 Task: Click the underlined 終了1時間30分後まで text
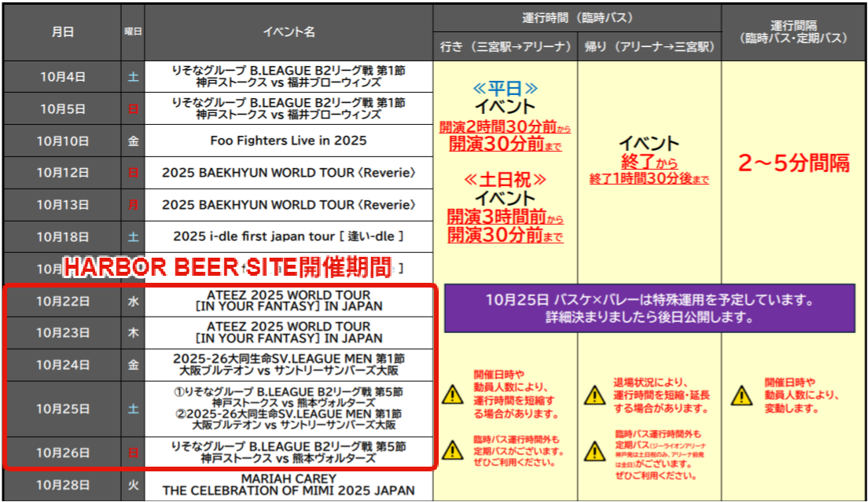649,179
